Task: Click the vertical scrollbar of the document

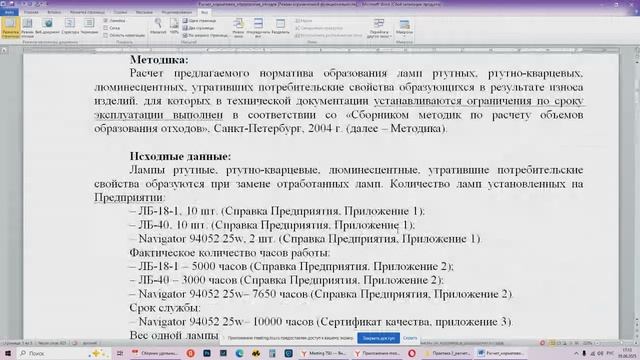Action: coord(637,196)
